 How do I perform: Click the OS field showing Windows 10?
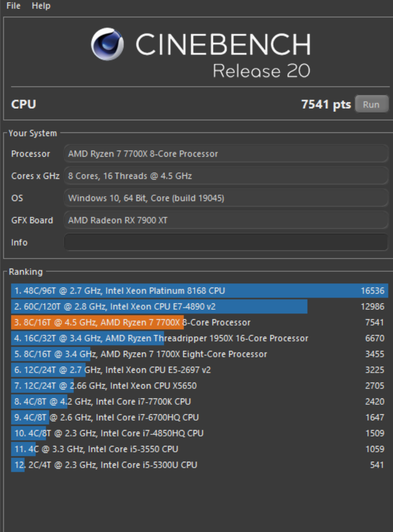coord(226,198)
